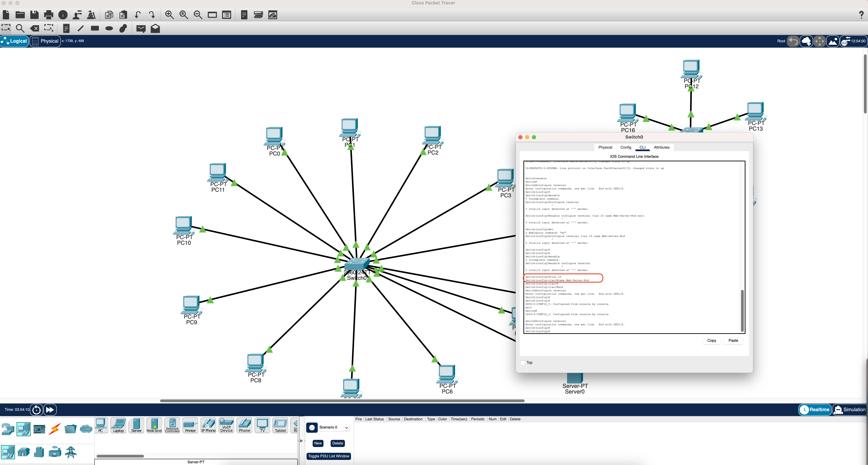Click the Paste button in CLI
This screenshot has width=868, height=465.
[733, 341]
